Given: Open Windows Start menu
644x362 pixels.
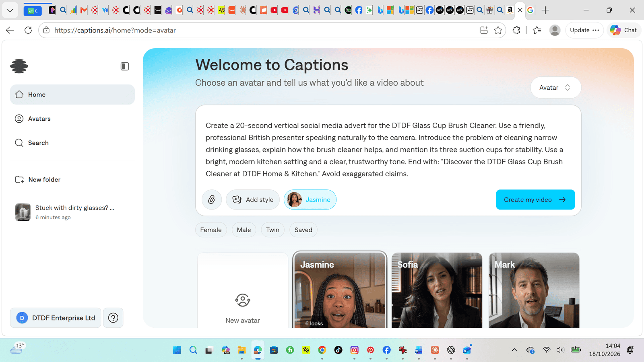Looking at the screenshot, I should click(177, 350).
